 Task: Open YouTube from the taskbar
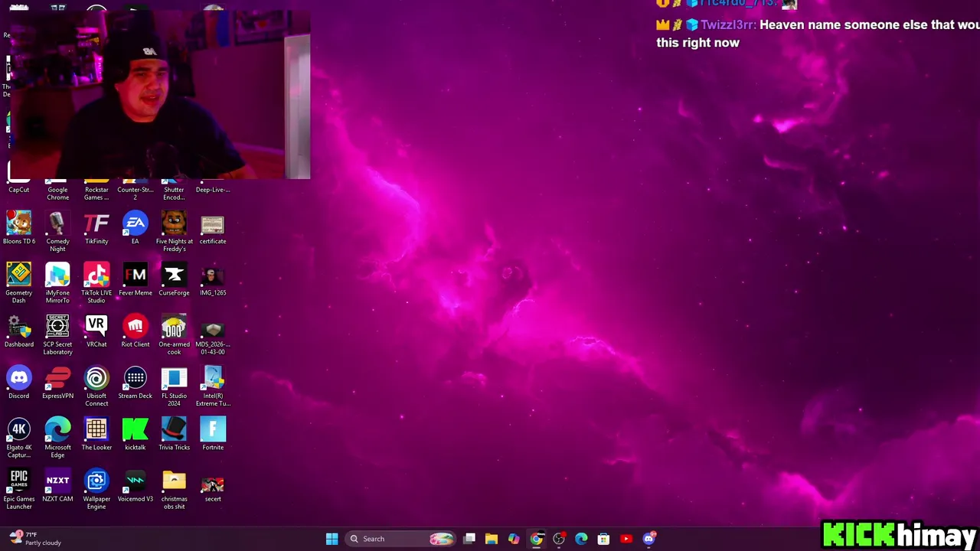[x=626, y=539]
